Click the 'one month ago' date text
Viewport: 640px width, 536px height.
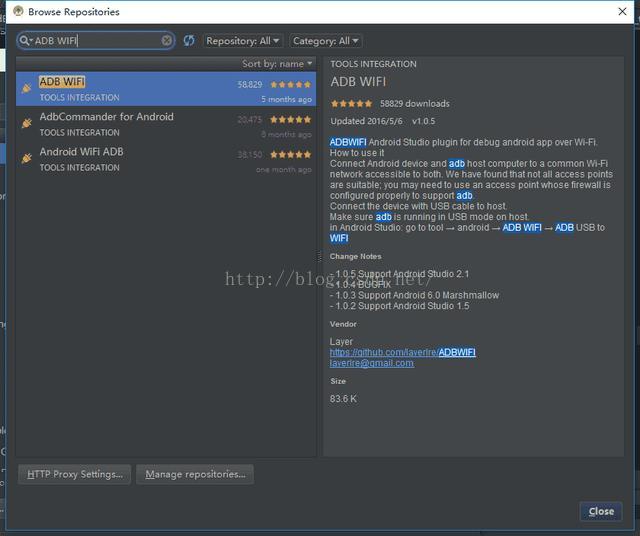tap(284, 169)
